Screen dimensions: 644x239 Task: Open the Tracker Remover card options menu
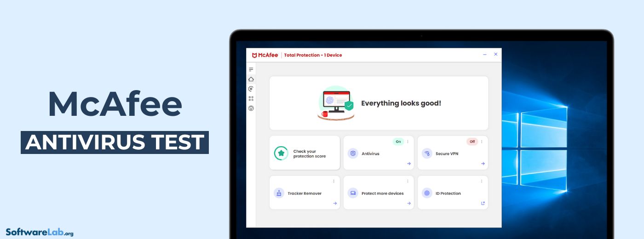click(x=333, y=181)
